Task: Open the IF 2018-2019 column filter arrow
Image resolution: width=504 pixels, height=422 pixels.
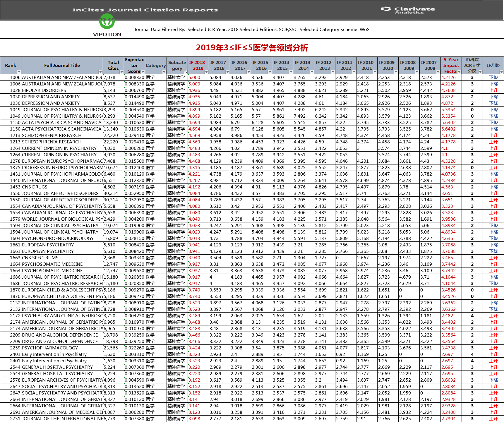Action: click(x=206, y=72)
